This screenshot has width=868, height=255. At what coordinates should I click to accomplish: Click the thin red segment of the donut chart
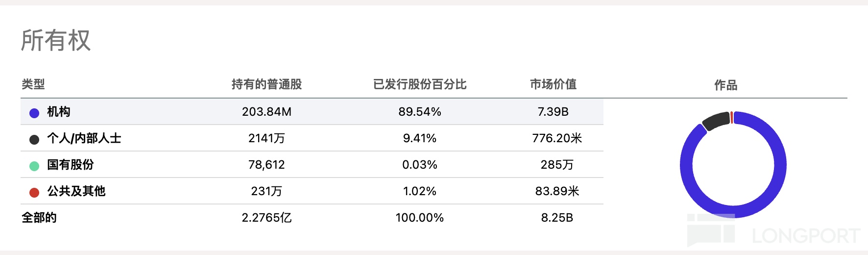coord(732,118)
